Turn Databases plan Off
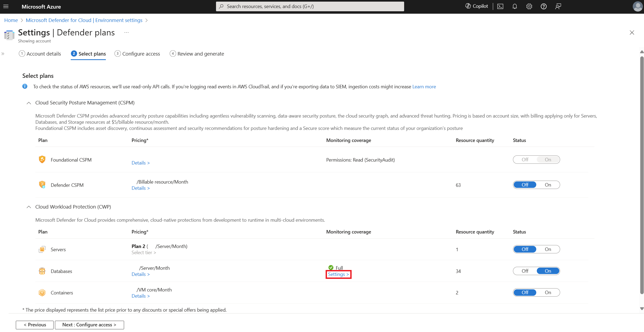 pyautogui.click(x=525, y=271)
